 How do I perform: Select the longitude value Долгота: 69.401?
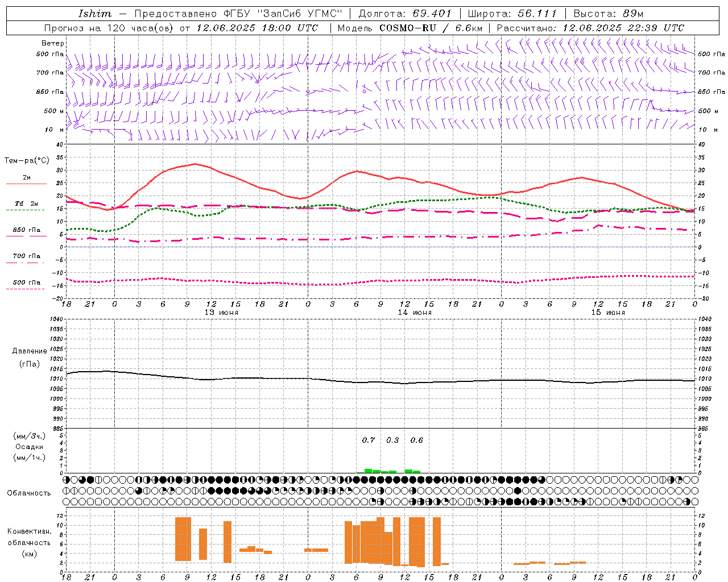click(x=404, y=14)
